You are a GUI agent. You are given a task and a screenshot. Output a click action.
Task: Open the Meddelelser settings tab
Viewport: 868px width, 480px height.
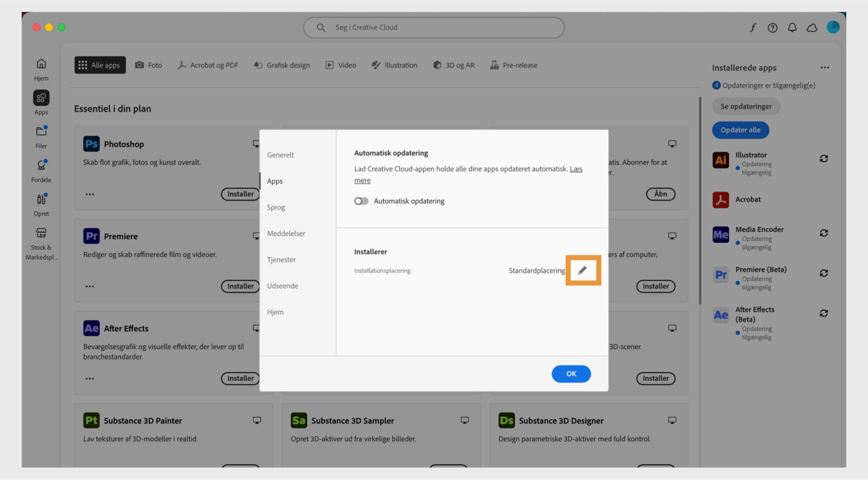pyautogui.click(x=286, y=233)
